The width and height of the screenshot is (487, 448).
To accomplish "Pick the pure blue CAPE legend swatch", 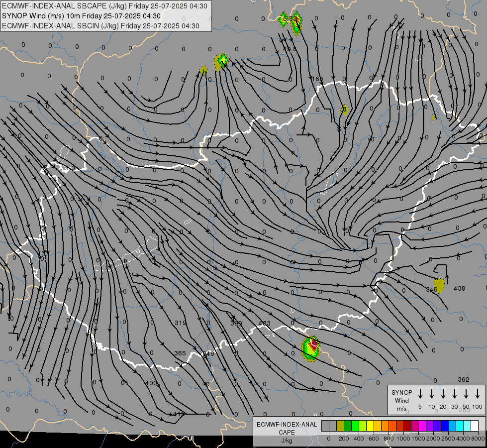I will tap(444, 426).
